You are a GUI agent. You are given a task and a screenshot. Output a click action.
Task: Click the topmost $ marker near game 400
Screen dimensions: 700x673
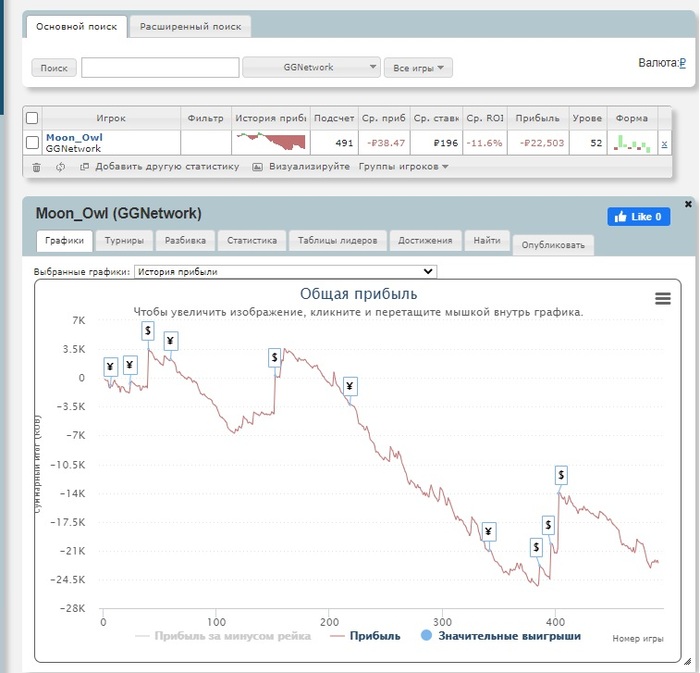point(561,475)
